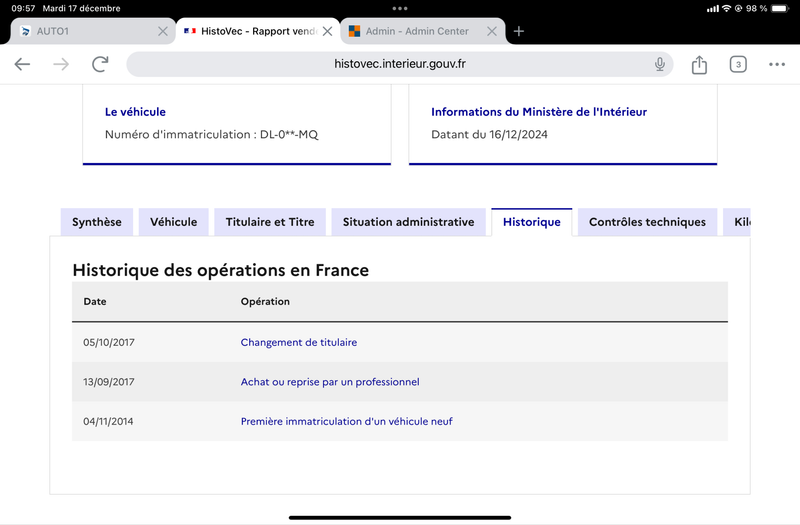This screenshot has height=525, width=800.
Task: Click Numéro d'immatriculation DL-0**-MQ text
Action: click(x=211, y=134)
